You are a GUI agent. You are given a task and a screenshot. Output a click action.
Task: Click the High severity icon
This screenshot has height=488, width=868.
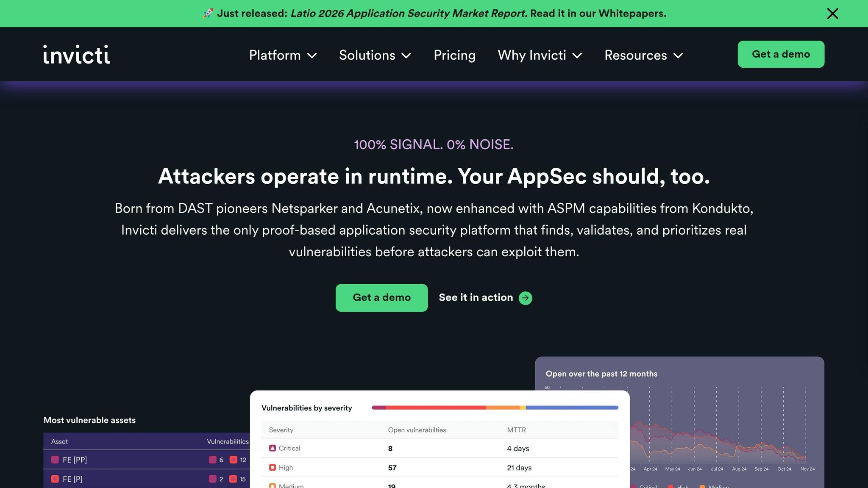(273, 467)
